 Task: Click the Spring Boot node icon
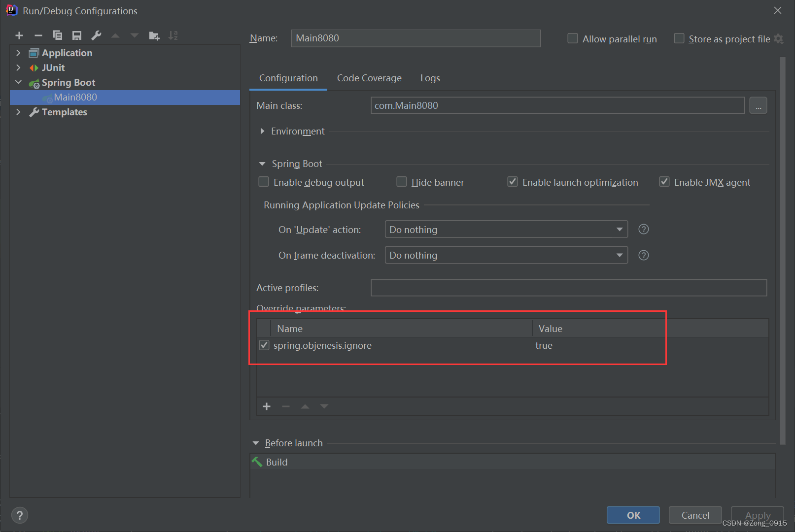[x=34, y=83]
